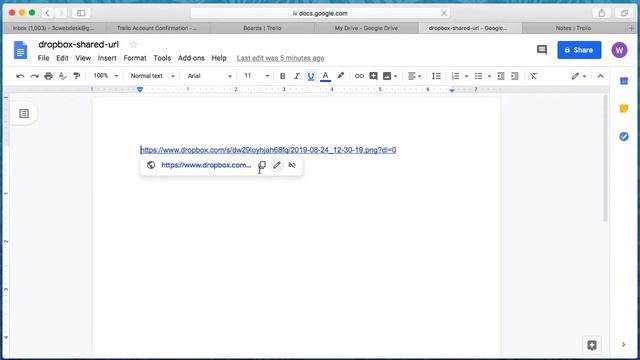Toggle italic formatting

pos(297,76)
